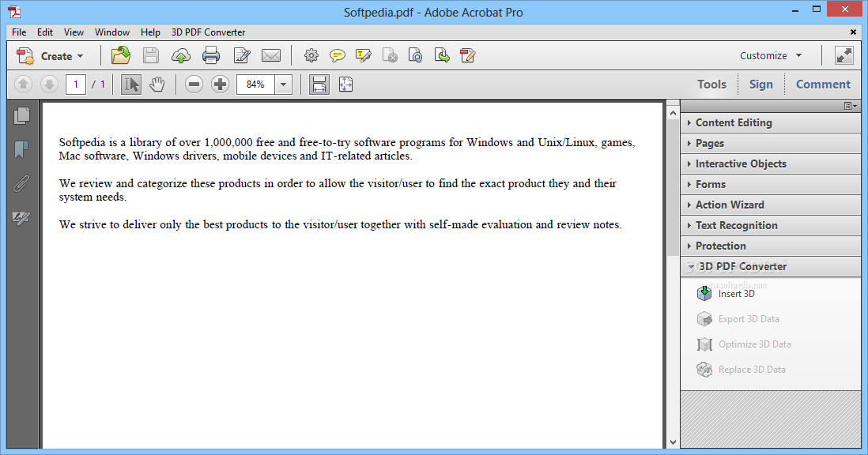This screenshot has height=455, width=868.
Task: Go to next page arrow
Action: click(49, 84)
